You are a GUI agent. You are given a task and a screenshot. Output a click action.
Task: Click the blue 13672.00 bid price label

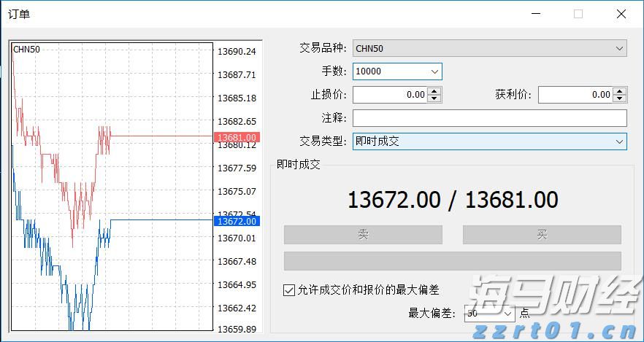coord(237,221)
